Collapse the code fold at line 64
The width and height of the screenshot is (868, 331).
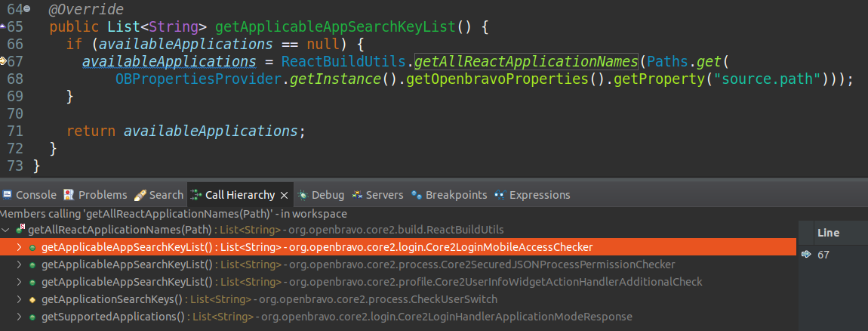28,8
